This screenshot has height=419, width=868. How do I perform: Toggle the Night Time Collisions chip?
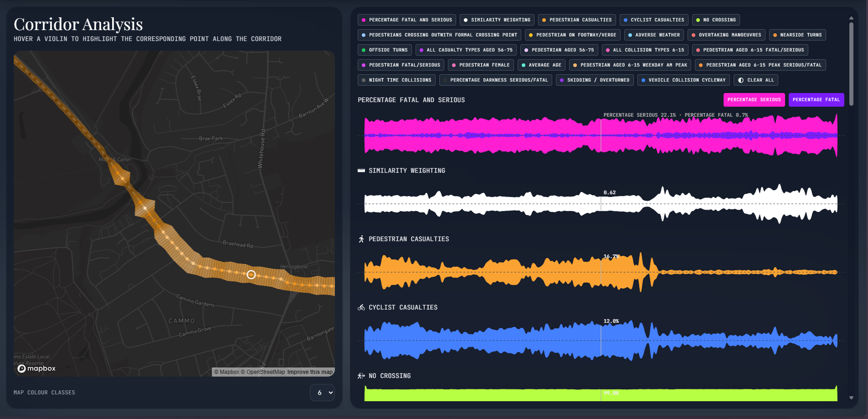pos(396,80)
